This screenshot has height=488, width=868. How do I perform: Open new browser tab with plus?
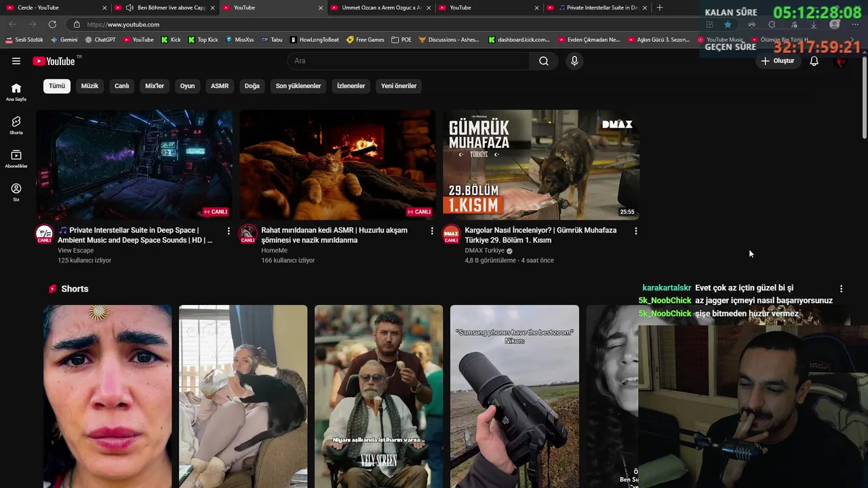click(660, 7)
